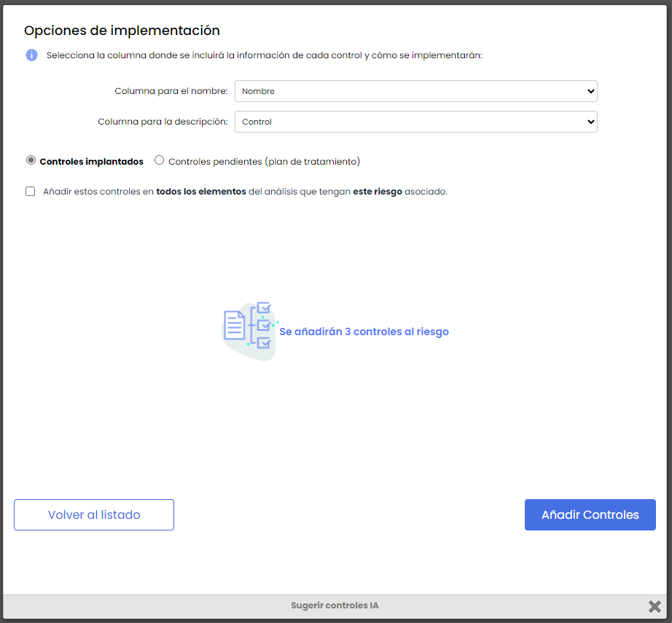The width and height of the screenshot is (672, 623).
Task: Click the "todos los elementos" checkbox label text
Action: pyautogui.click(x=201, y=192)
